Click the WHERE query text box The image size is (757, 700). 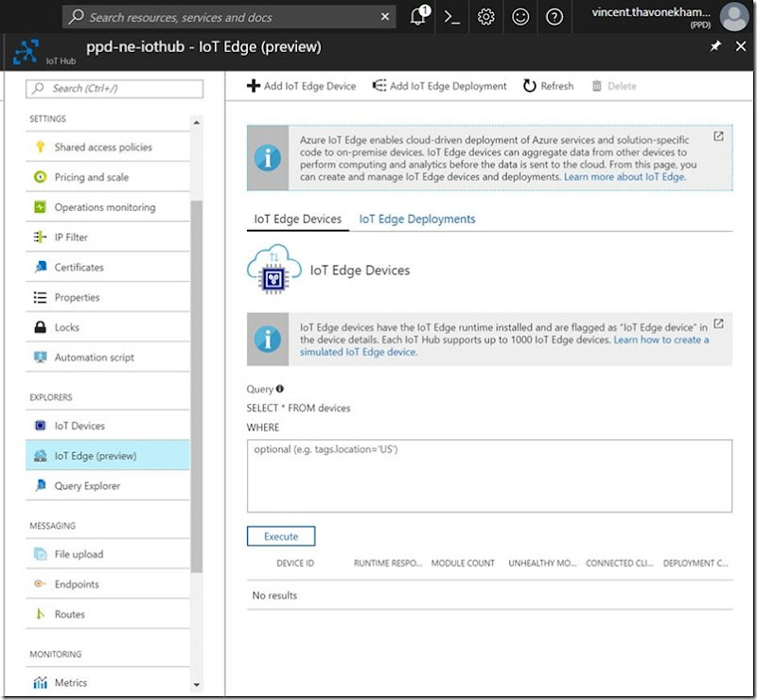pyautogui.click(x=489, y=476)
